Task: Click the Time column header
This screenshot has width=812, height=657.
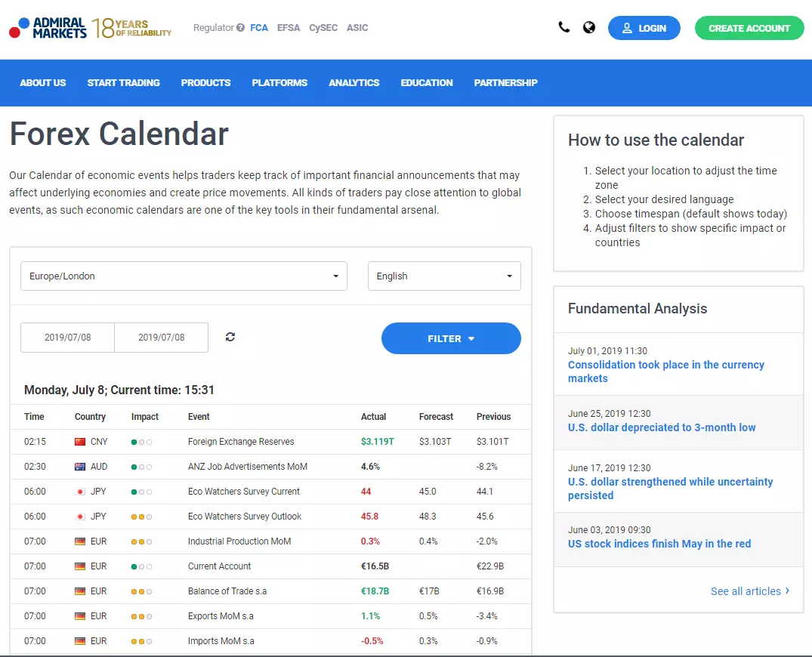Action: tap(34, 417)
